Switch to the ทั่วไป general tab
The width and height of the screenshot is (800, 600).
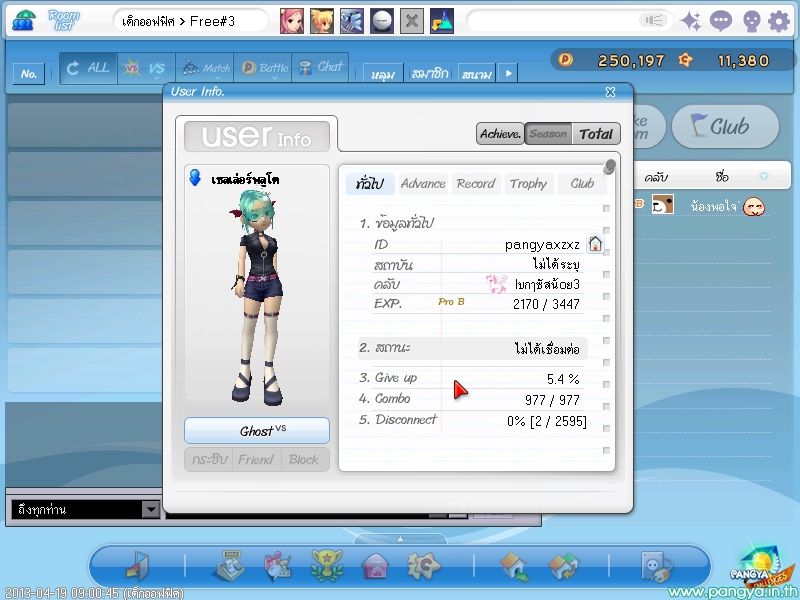coord(370,184)
